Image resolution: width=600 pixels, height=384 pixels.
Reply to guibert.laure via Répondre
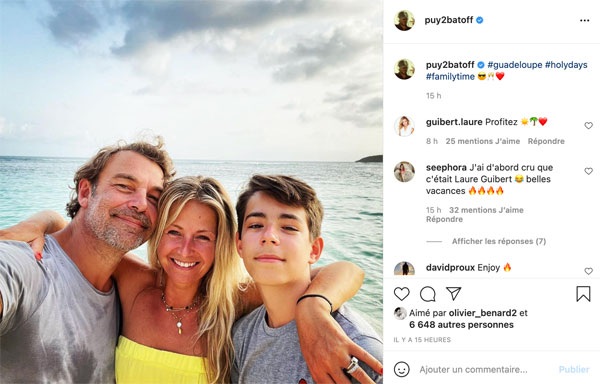546,141
